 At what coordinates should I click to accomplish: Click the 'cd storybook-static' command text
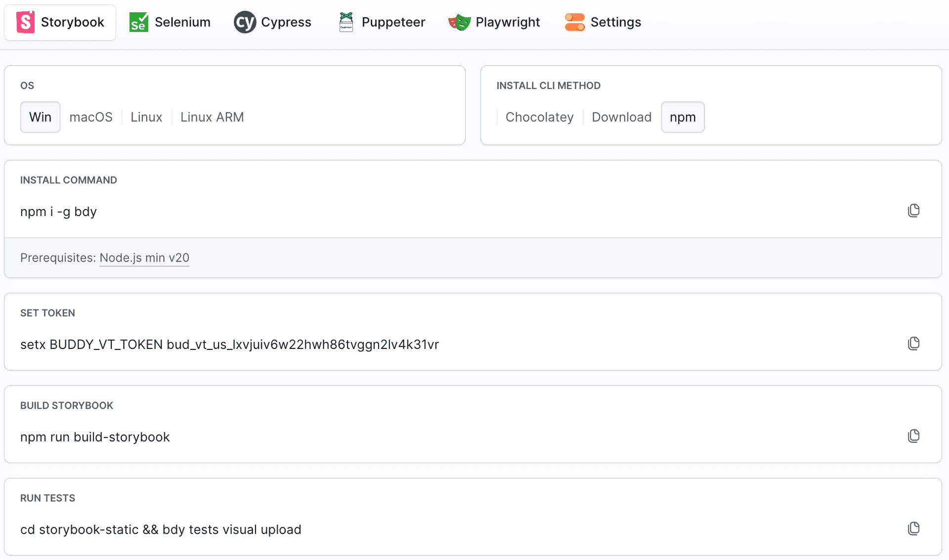click(161, 529)
